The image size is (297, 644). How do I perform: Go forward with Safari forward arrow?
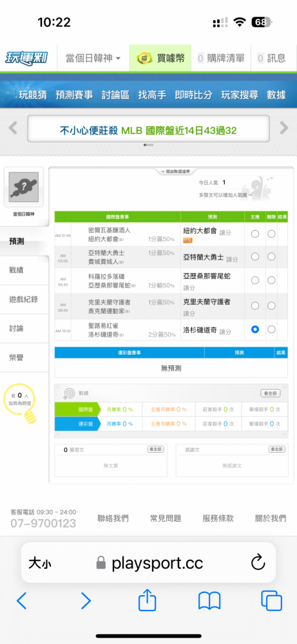click(86, 601)
